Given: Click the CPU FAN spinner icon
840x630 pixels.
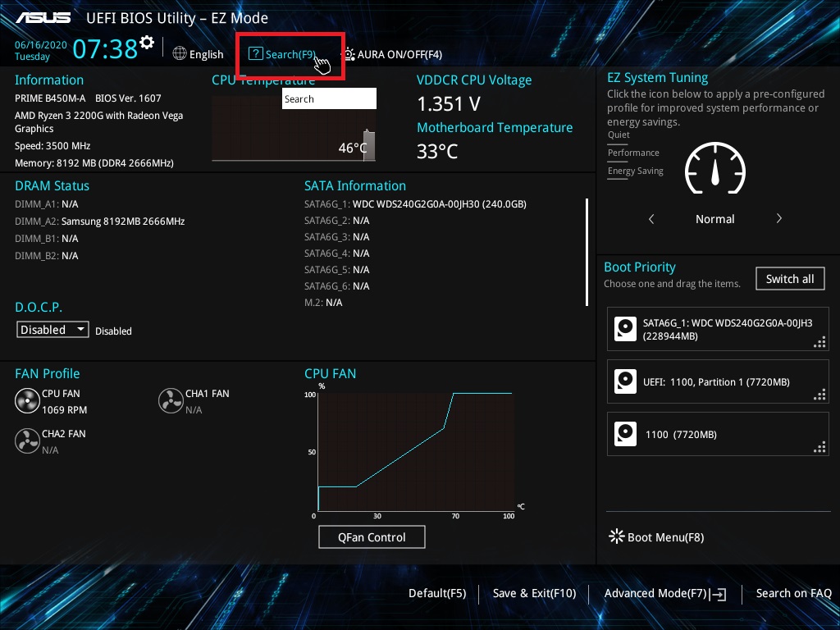Looking at the screenshot, I should tap(27, 400).
